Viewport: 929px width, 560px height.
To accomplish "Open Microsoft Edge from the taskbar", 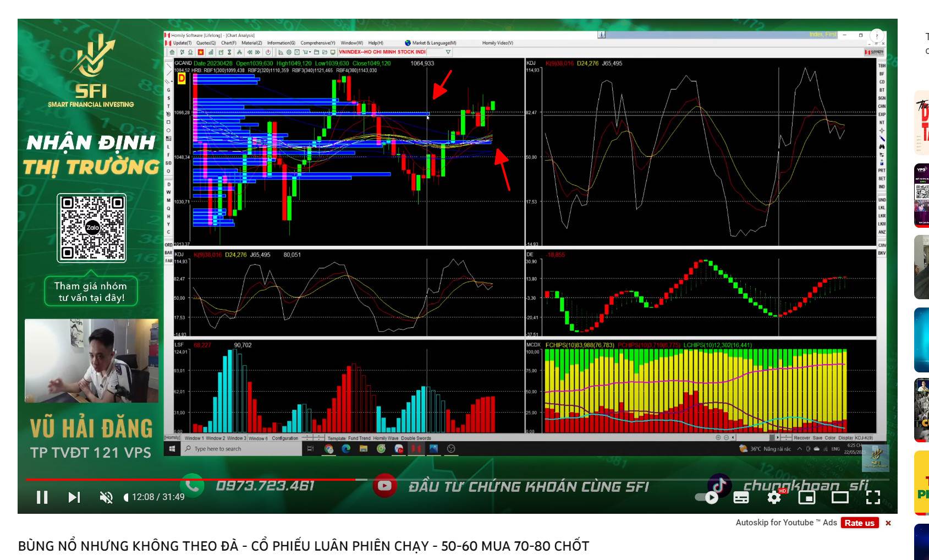I will tap(346, 449).
